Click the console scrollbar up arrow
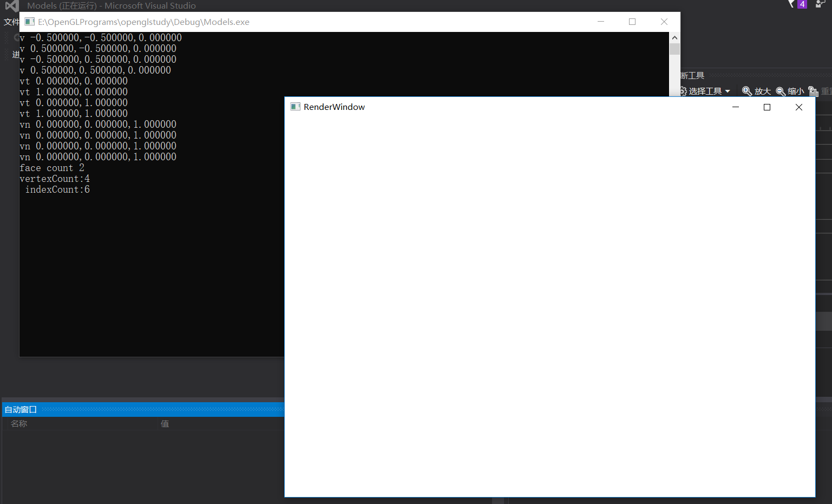Screen dimensions: 832x504 click(674, 38)
